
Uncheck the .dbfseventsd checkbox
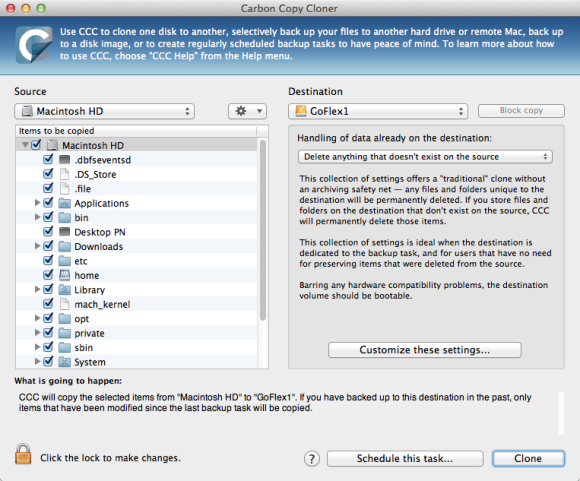coord(48,159)
